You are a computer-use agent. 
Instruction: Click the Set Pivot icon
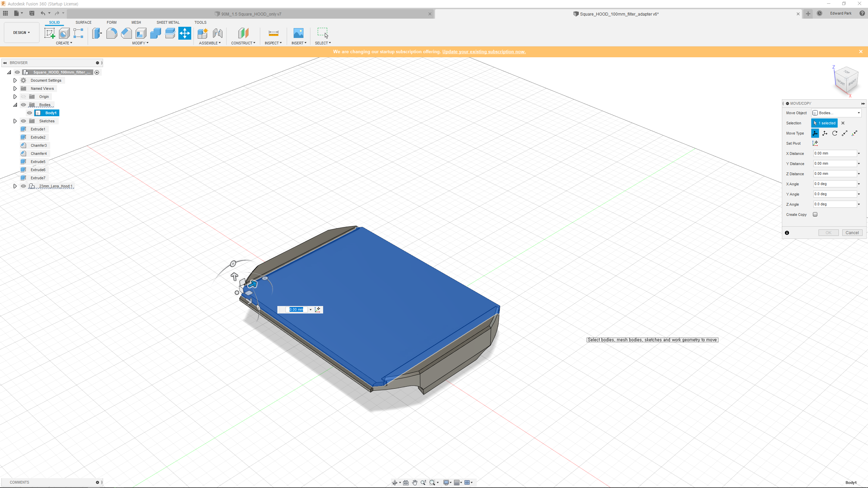pos(815,143)
